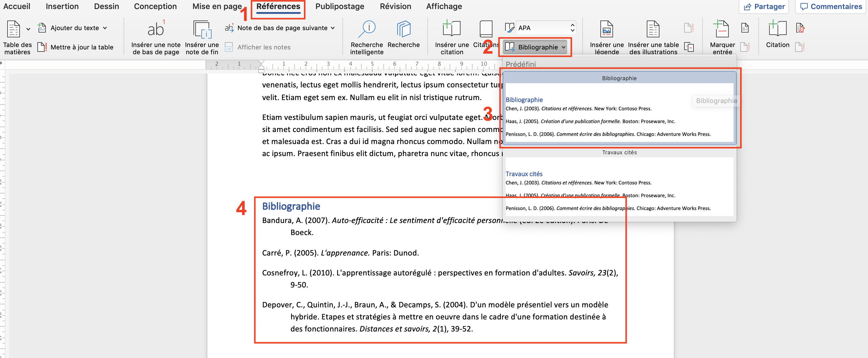The width and height of the screenshot is (868, 358).
Task: Click the Carré, P. (2005) reference entry
Action: coord(340,253)
